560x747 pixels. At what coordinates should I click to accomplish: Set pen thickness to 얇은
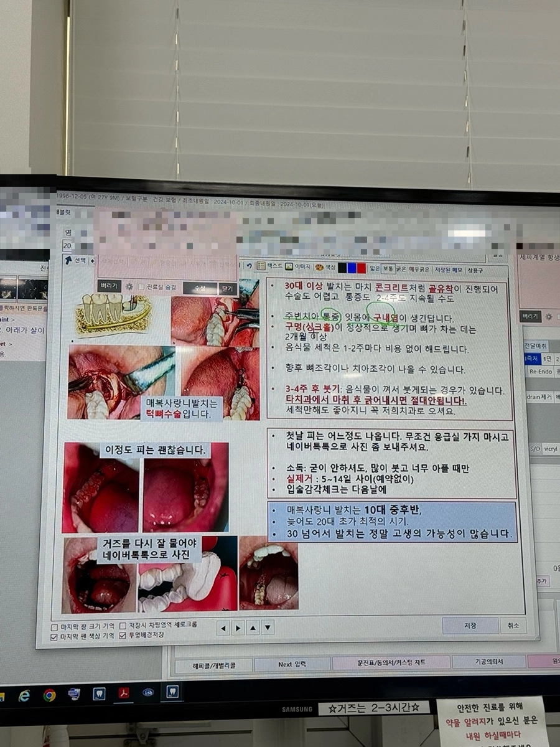375,269
